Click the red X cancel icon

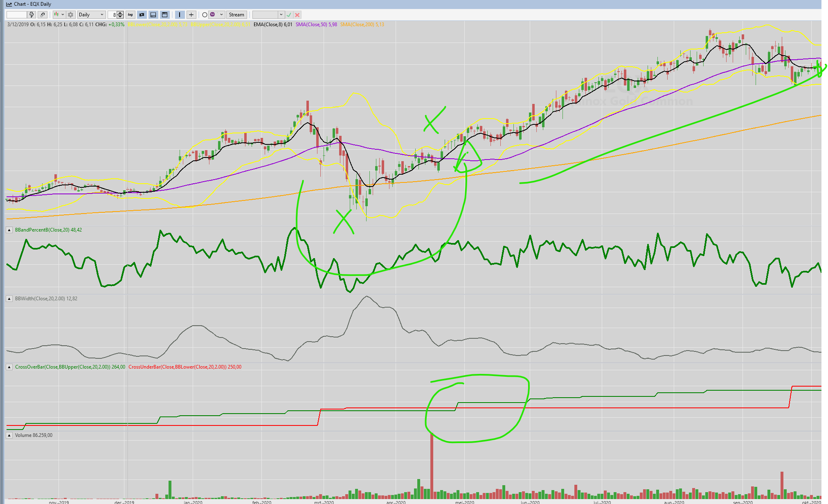pyautogui.click(x=297, y=15)
